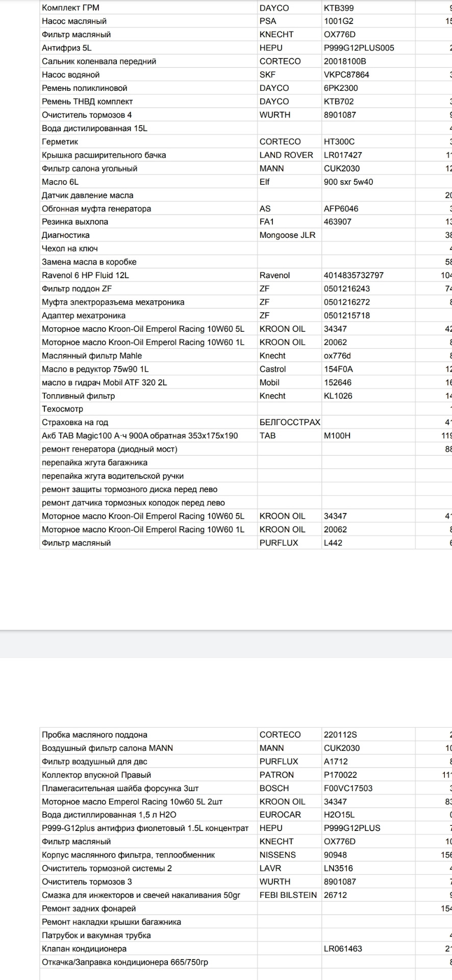Select the 'Акб TAB Magic100' battery row
The image size is (452, 980).
point(148,436)
